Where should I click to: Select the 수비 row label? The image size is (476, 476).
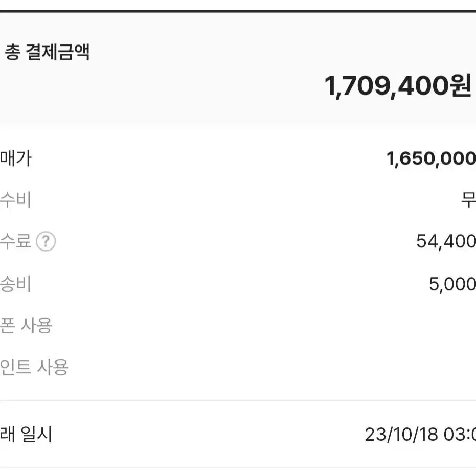coord(15,199)
